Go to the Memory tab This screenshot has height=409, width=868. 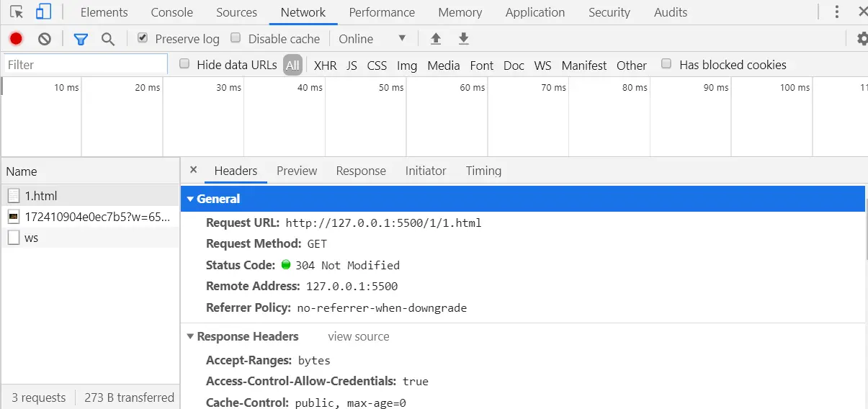coord(460,12)
